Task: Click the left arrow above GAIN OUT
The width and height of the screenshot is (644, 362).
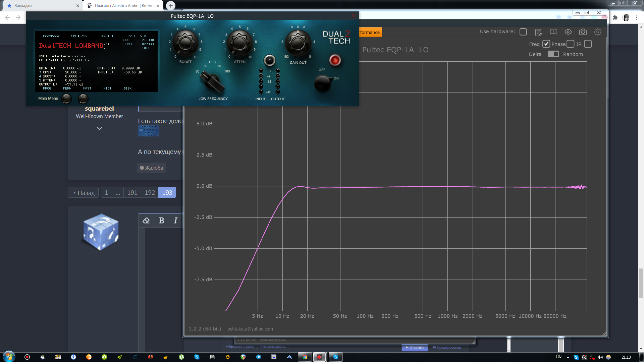Action: click(x=292, y=27)
